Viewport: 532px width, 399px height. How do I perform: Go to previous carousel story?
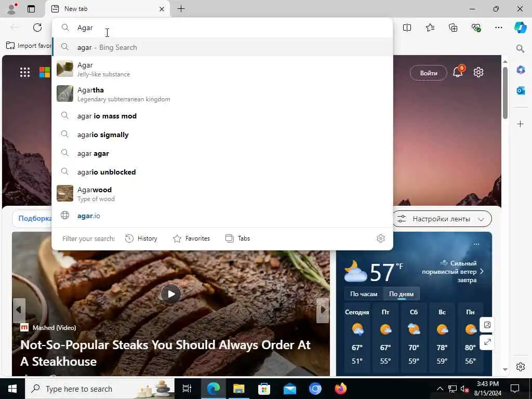pos(19,310)
